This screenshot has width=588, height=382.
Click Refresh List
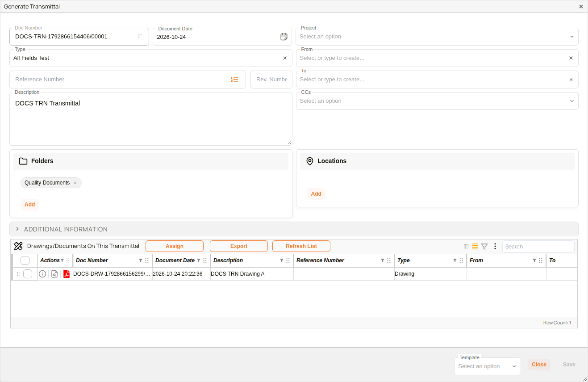pos(301,246)
